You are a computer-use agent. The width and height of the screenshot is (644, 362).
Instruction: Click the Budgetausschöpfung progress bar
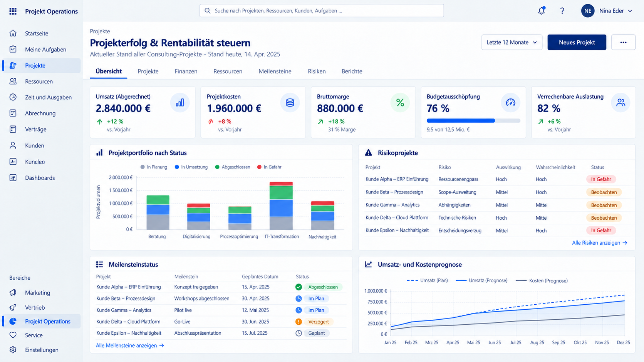click(473, 121)
